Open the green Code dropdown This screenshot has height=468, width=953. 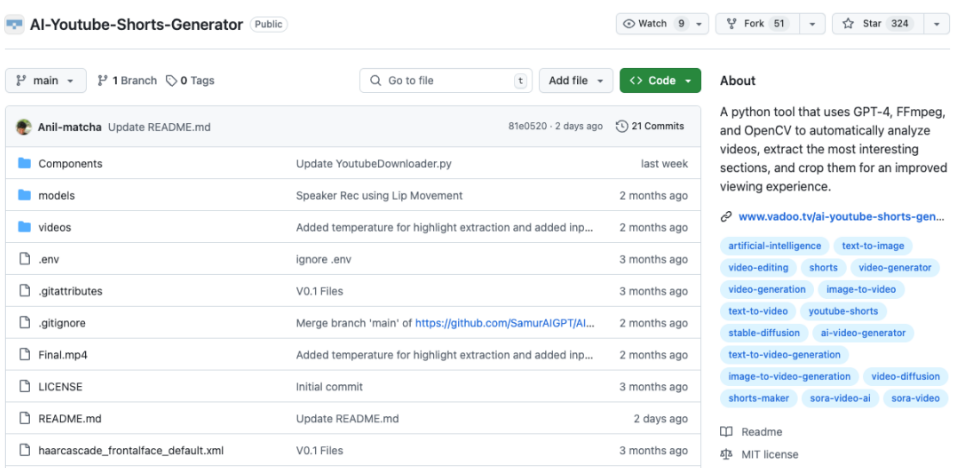(660, 80)
